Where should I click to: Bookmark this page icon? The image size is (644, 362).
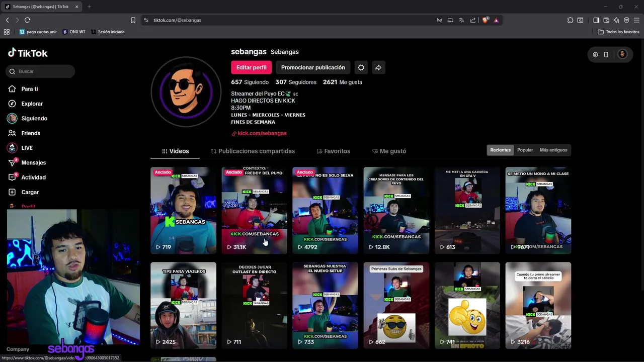pos(133,20)
